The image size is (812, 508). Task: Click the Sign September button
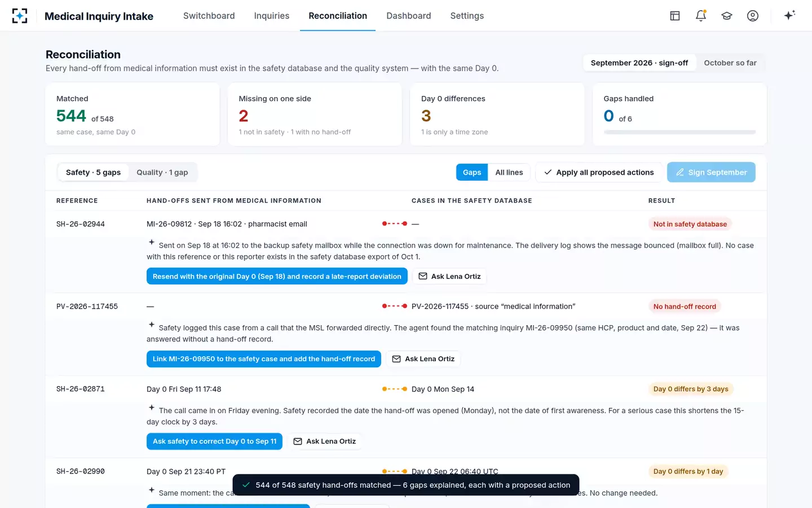click(711, 172)
